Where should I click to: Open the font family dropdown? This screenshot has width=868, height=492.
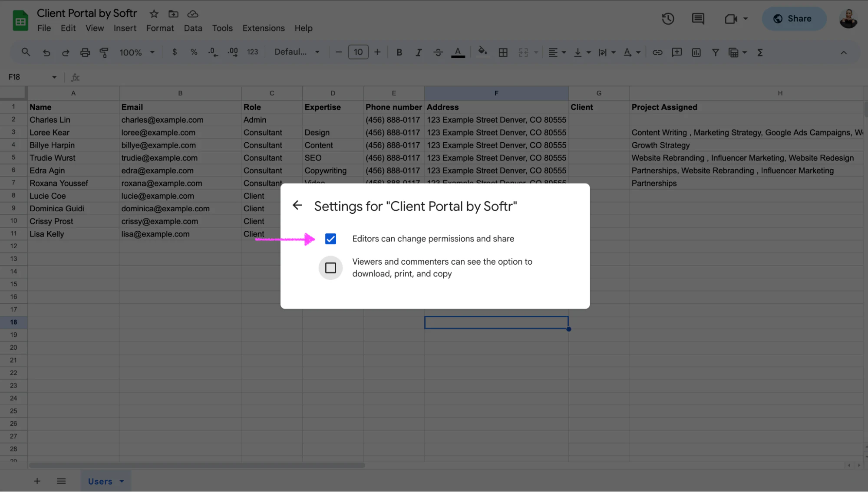297,52
